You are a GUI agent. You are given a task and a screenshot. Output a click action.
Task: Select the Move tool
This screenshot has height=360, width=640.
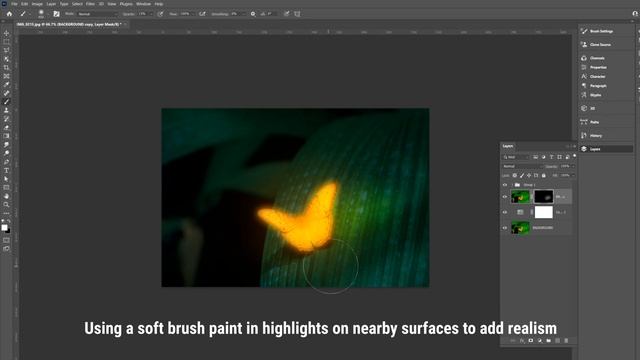coord(6,33)
